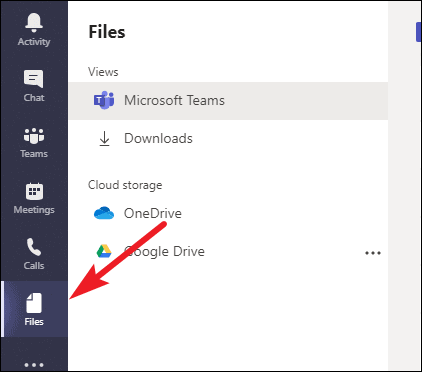Select the Downloads view entry
Image resolution: width=422 pixels, height=372 pixels.
tap(228, 139)
